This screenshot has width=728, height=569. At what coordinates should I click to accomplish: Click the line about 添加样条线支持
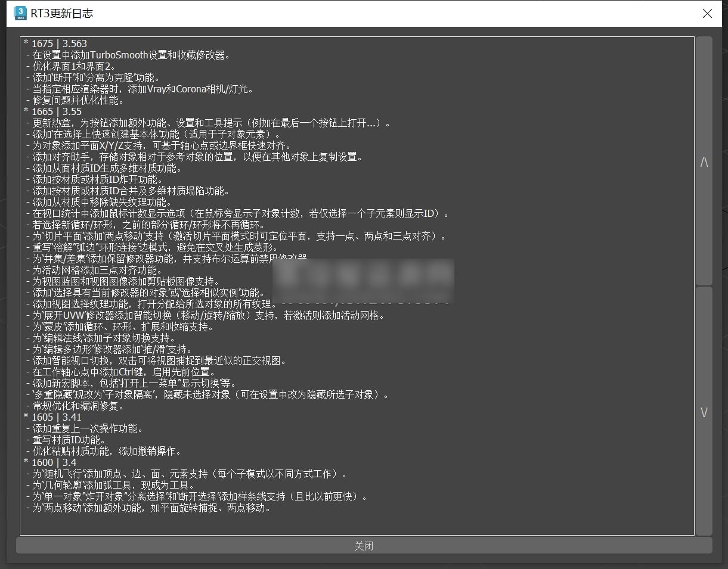197,496
